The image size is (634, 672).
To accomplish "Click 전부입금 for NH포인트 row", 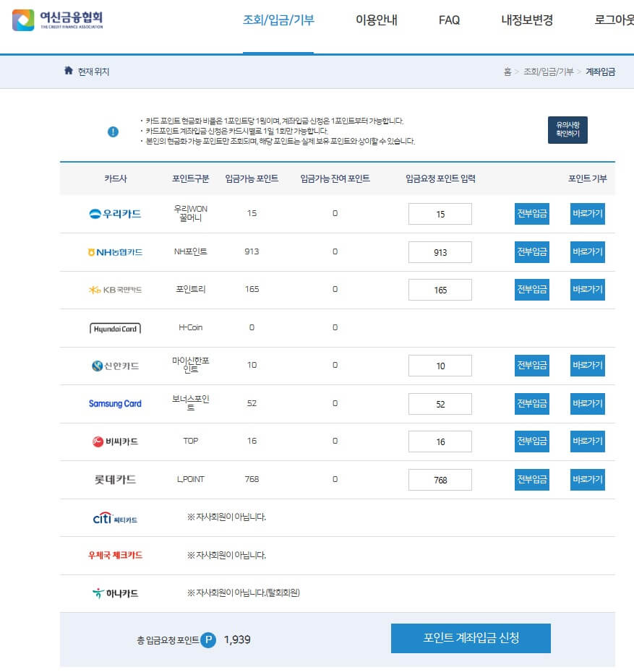I will [531, 251].
